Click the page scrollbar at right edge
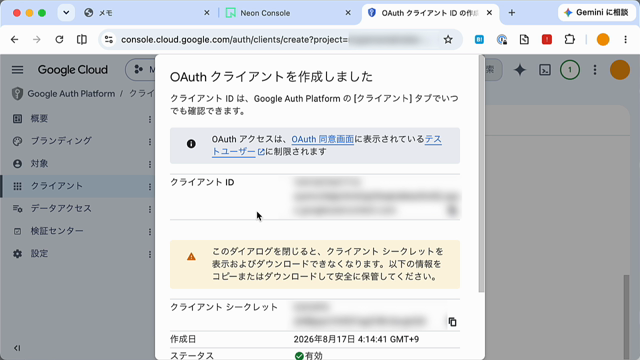 pyautogui.click(x=626, y=317)
